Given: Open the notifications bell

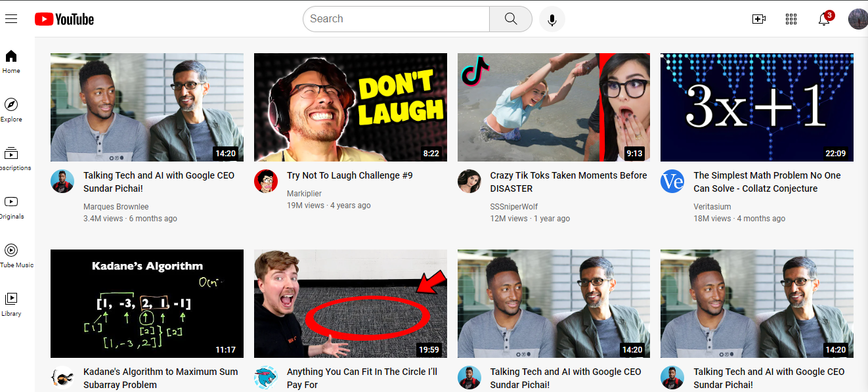Looking at the screenshot, I should 824,19.
